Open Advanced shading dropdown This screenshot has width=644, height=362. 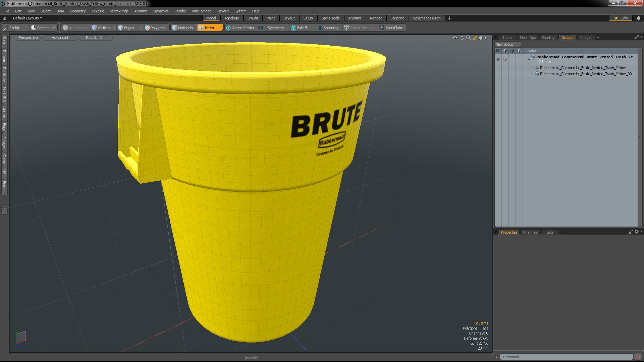pos(60,38)
